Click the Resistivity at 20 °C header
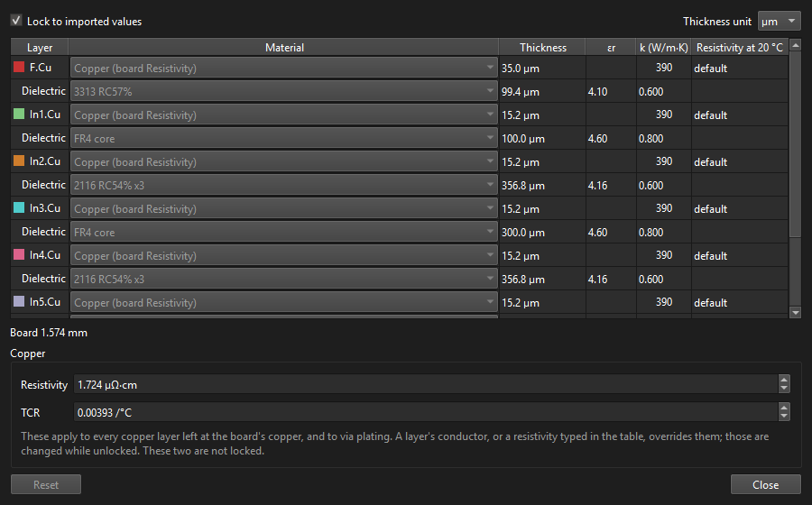The image size is (812, 505). point(740,47)
